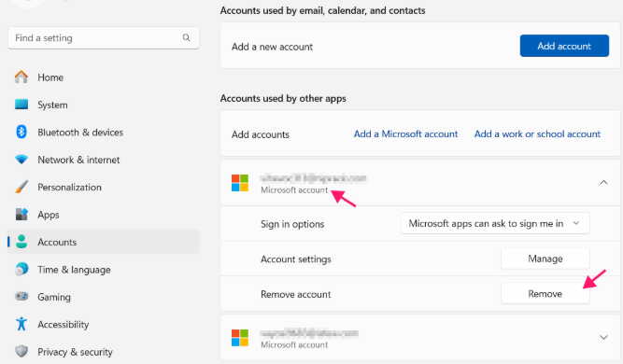The height and width of the screenshot is (364, 623).
Task: Click 'Accounts used by other apps' heading
Action: (x=283, y=98)
